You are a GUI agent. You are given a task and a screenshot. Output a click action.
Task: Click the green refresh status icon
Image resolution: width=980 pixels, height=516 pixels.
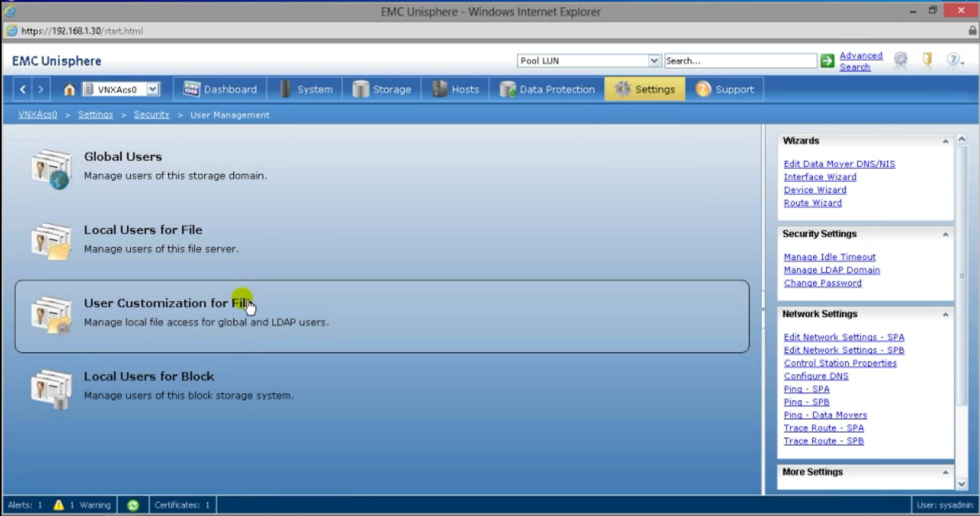(x=133, y=505)
